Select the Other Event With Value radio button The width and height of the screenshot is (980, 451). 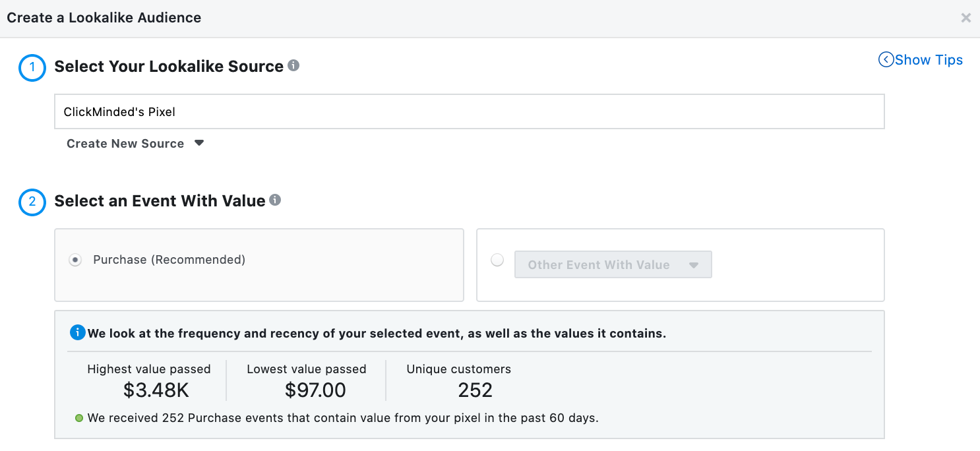click(497, 260)
